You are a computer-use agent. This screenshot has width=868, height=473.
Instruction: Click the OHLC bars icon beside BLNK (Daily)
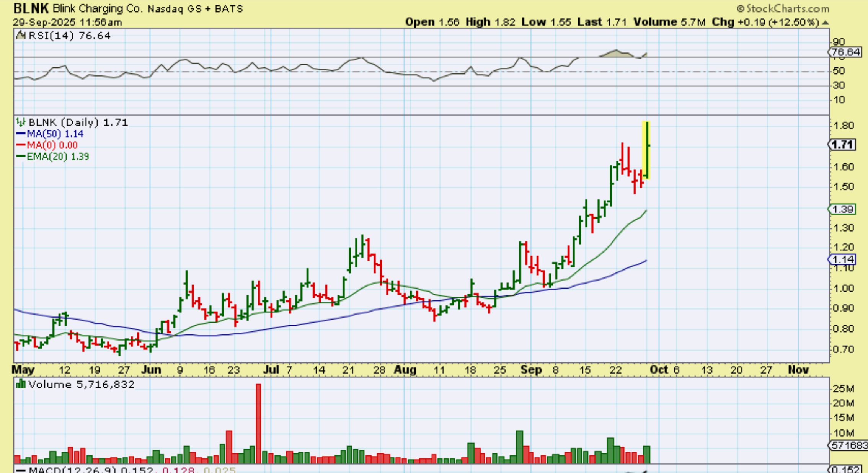21,122
